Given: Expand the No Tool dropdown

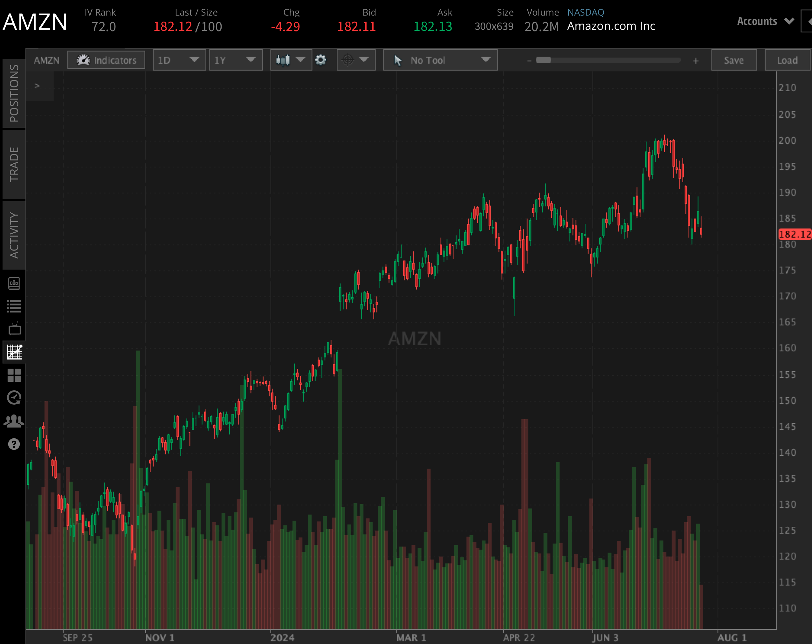Looking at the screenshot, I should point(440,60).
